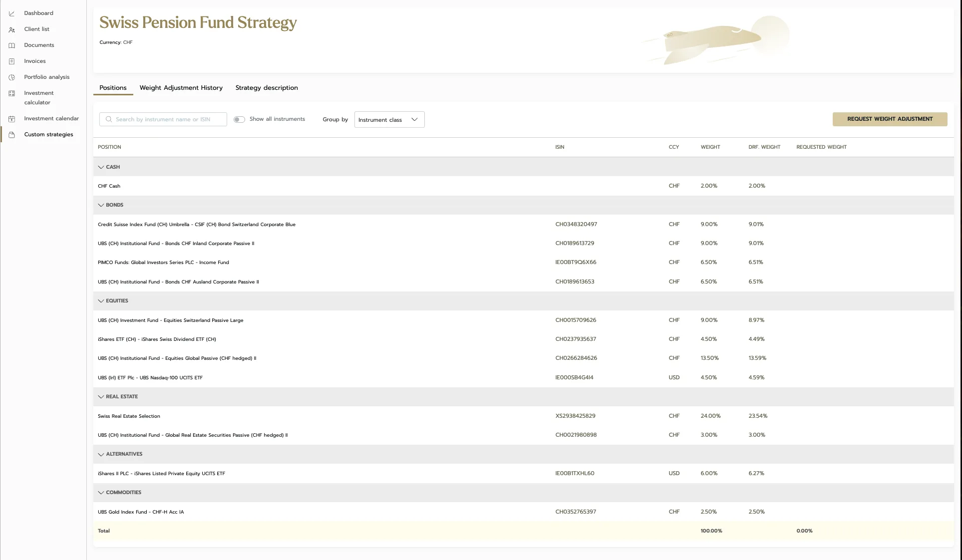Go to Client list

36,29
